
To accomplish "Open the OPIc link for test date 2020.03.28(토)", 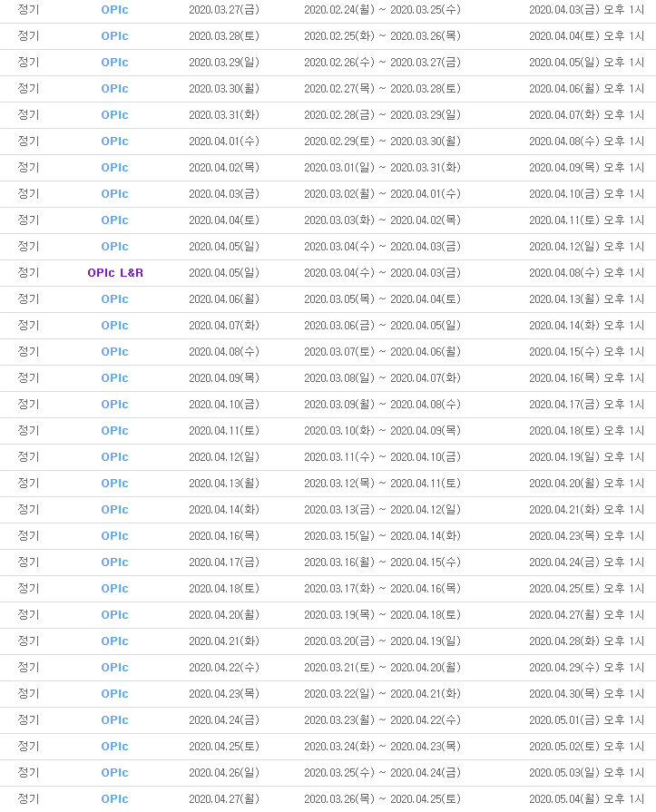I will pos(114,36).
